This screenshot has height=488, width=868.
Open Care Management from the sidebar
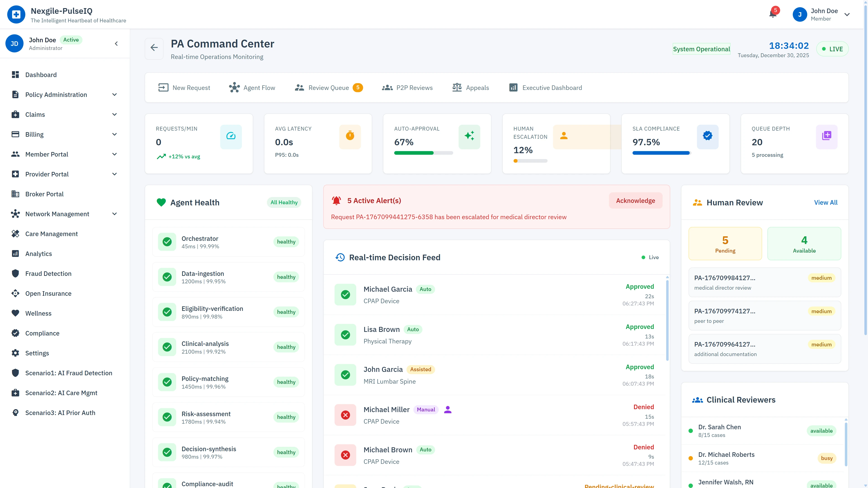point(51,233)
